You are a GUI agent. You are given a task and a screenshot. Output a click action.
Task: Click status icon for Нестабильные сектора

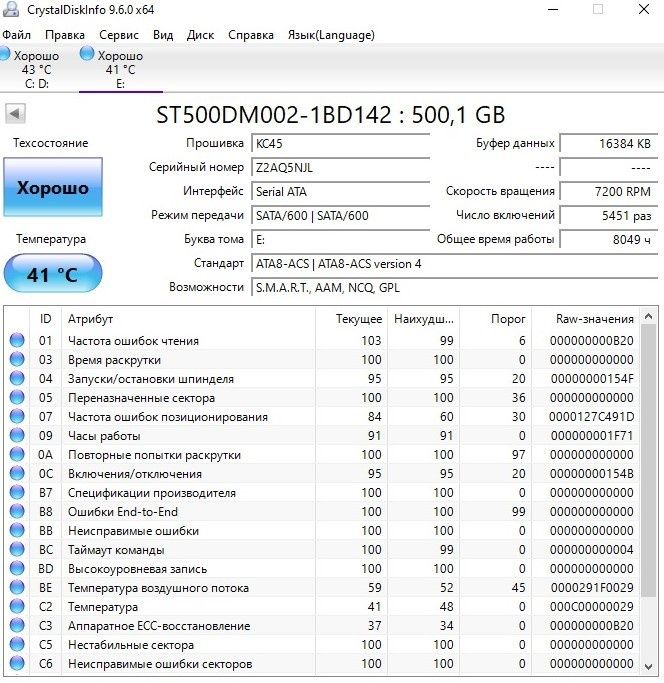(17, 645)
